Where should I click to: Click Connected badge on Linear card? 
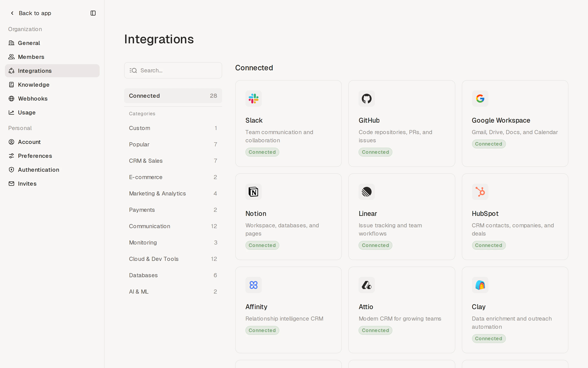click(x=375, y=245)
